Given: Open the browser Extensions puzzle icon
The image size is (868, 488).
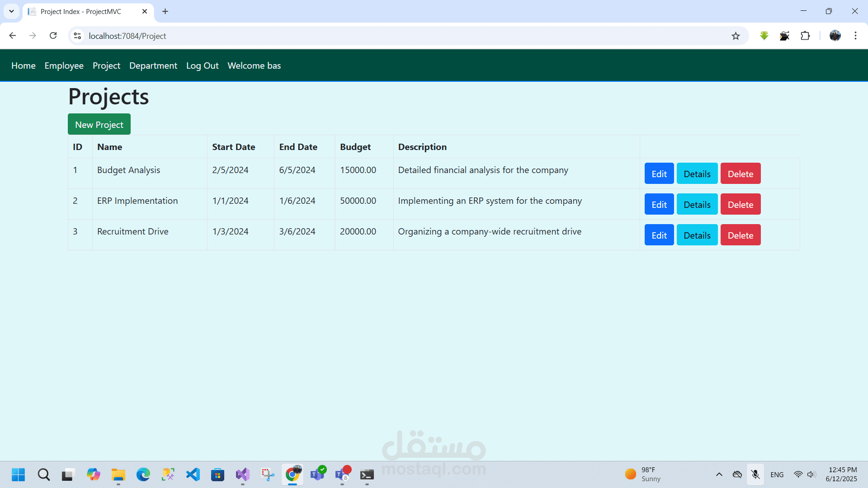Looking at the screenshot, I should pyautogui.click(x=805, y=36).
